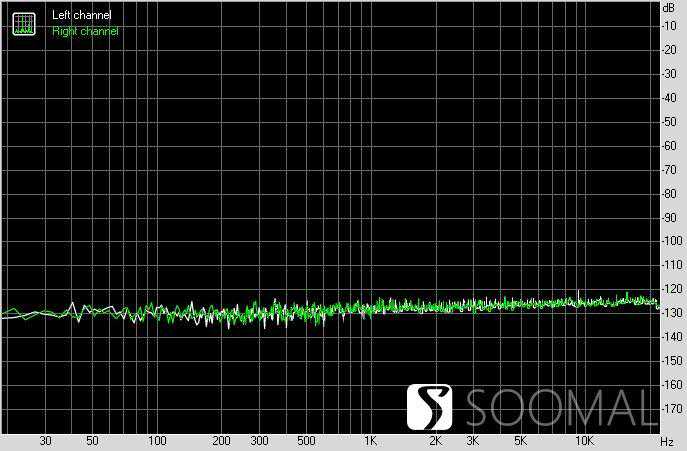
Task: Click the 10K frequency label
Action: pyautogui.click(x=584, y=441)
